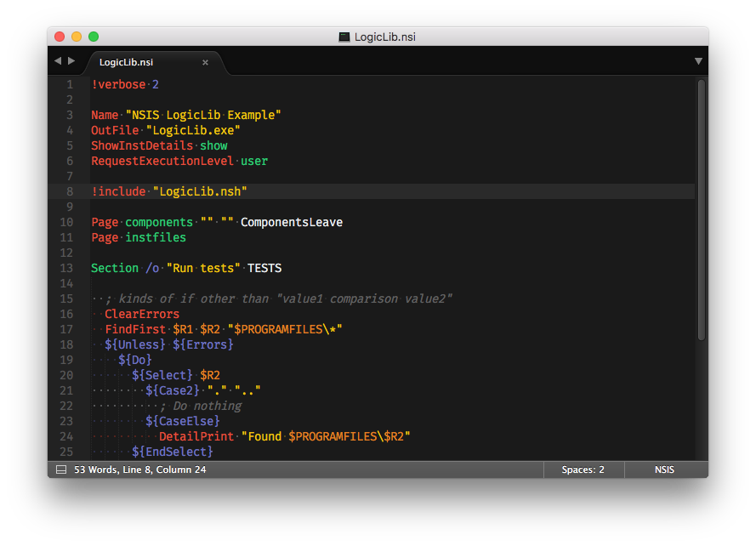Click line number 25 in the gutter
The height and width of the screenshot is (546, 756).
66,452
